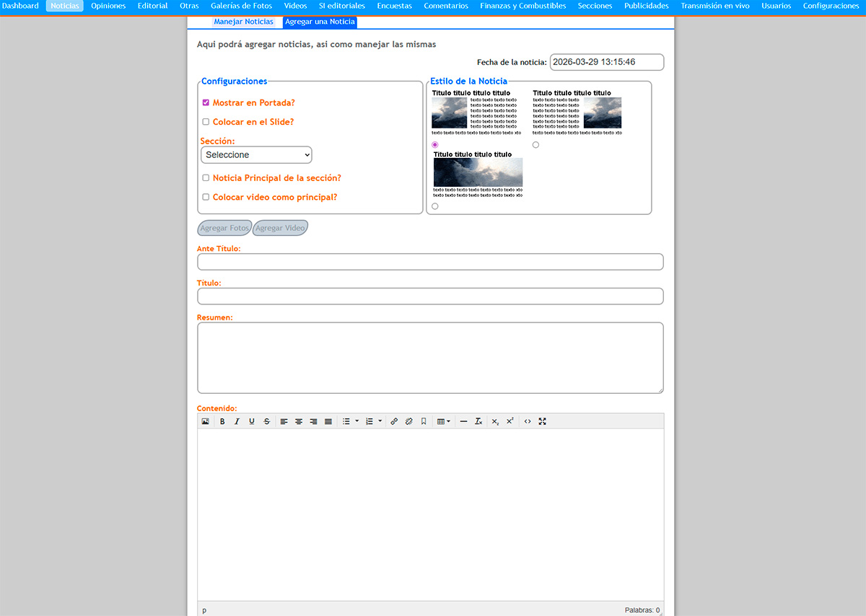
Task: Click the Agregar Video button
Action: (280, 228)
